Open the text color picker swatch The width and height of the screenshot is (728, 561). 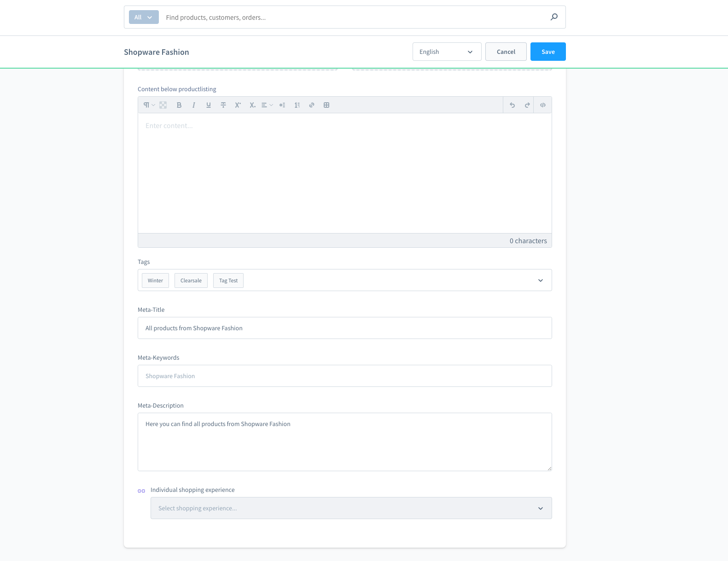point(163,105)
